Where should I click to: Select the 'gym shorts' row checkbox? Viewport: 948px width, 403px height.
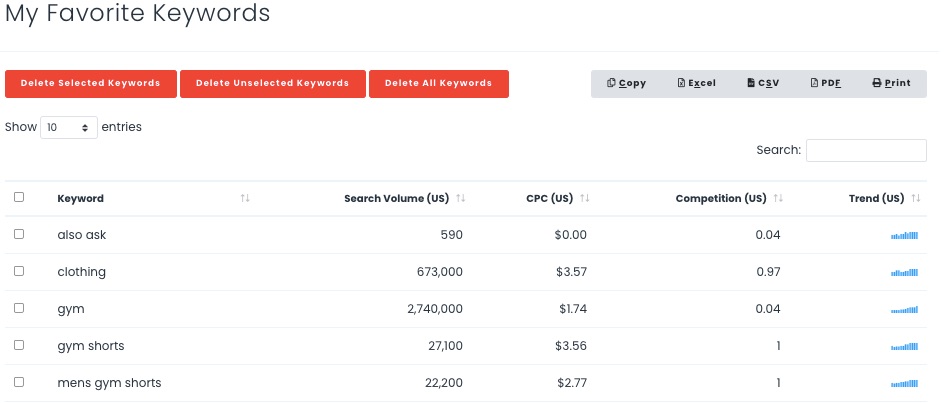coord(19,345)
